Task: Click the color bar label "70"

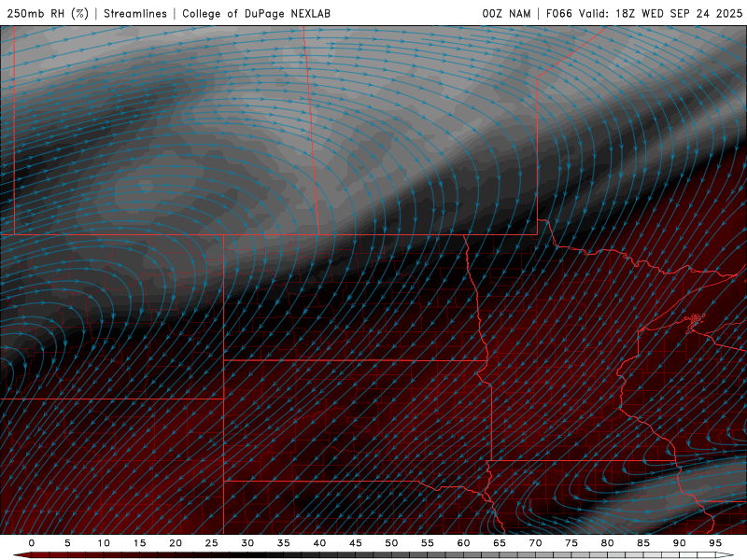Action: pos(535,543)
